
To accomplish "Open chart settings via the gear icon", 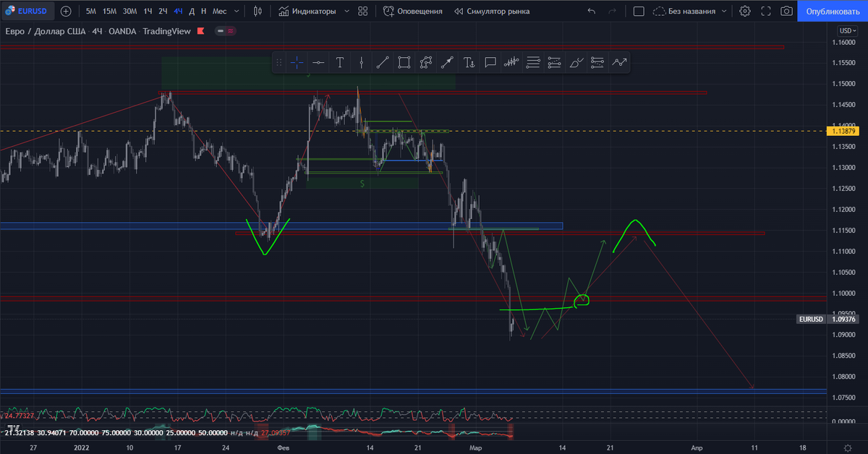I will click(x=745, y=11).
